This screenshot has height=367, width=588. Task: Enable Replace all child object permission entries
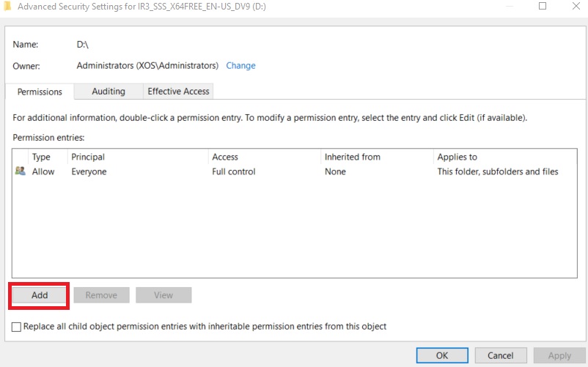point(16,327)
